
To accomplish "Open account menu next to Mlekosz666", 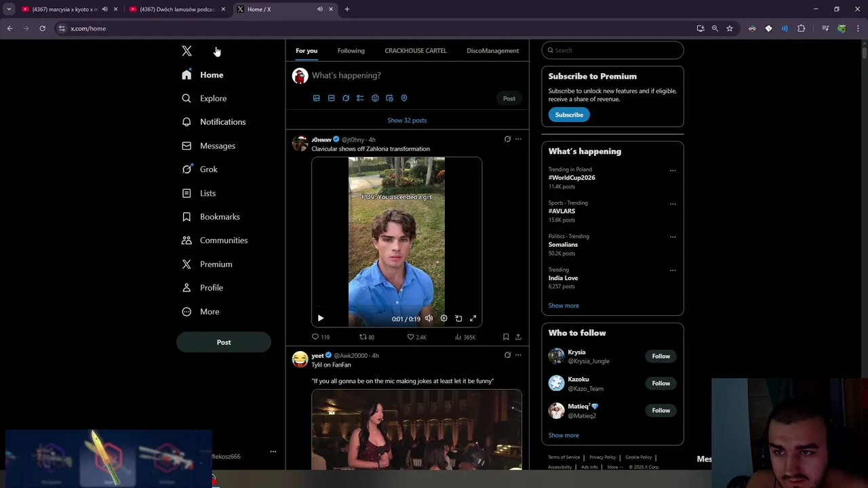I will (x=273, y=451).
